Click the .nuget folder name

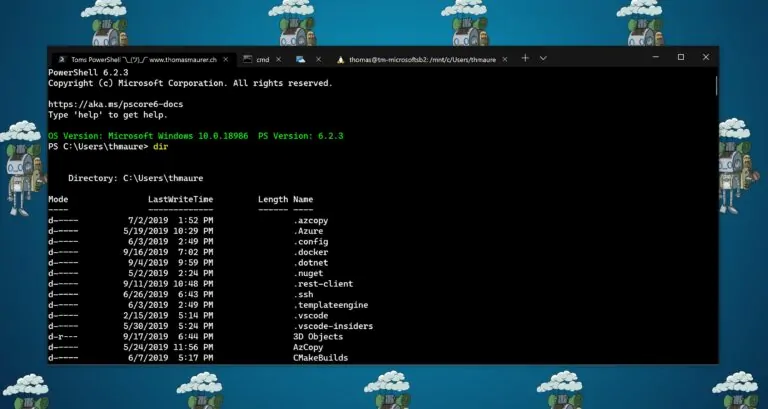(308, 273)
